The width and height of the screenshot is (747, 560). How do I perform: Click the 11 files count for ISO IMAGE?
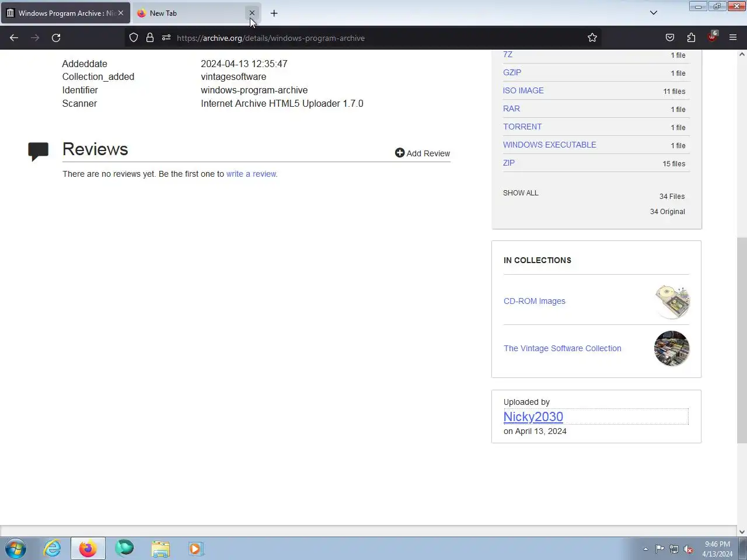[674, 91]
